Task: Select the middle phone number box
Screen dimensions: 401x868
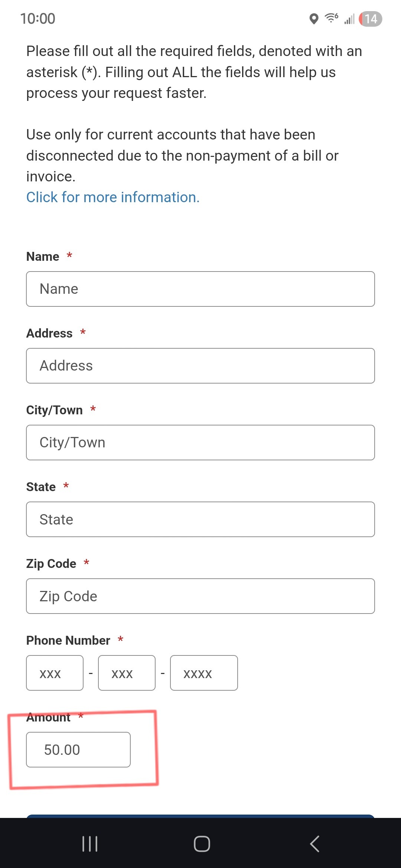Action: pos(127,673)
